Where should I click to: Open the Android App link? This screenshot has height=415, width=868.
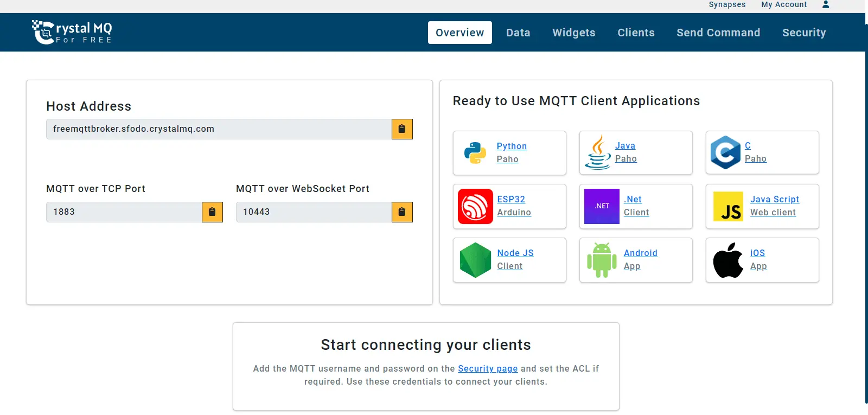(640, 259)
